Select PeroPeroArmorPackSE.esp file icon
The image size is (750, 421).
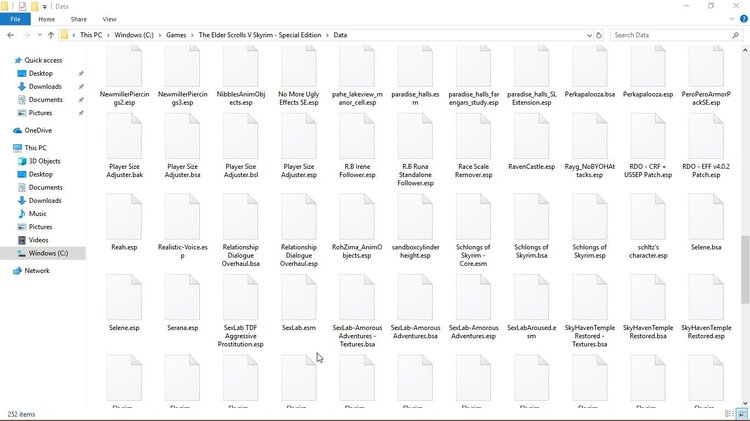point(706,66)
